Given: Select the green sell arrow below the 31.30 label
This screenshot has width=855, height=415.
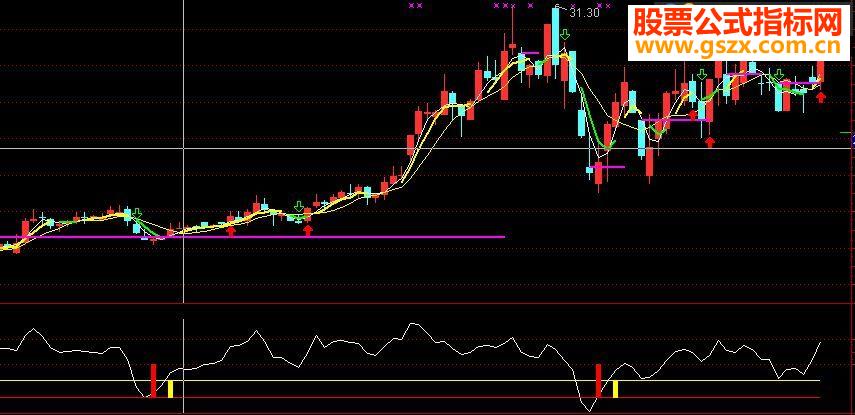Looking at the screenshot, I should click(x=565, y=35).
